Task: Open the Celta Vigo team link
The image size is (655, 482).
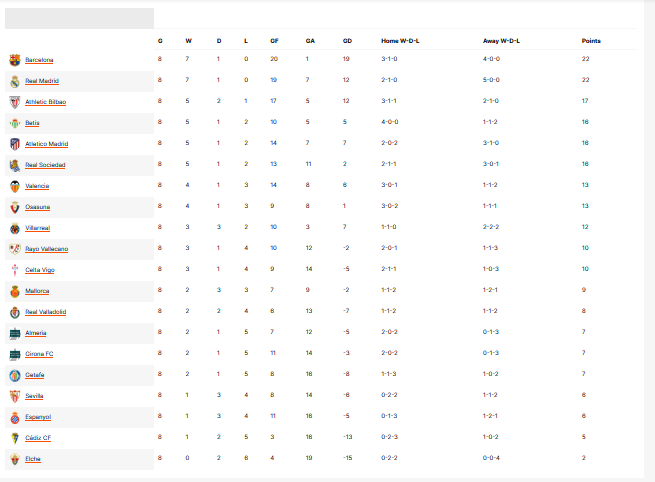Action: [x=40, y=270]
